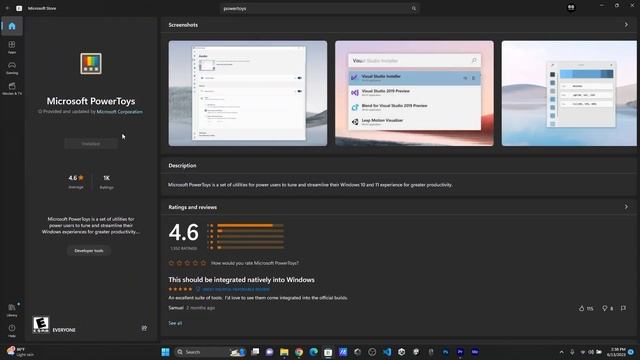Open Google Chrome from the taskbar
The image size is (640, 360).
click(x=299, y=352)
